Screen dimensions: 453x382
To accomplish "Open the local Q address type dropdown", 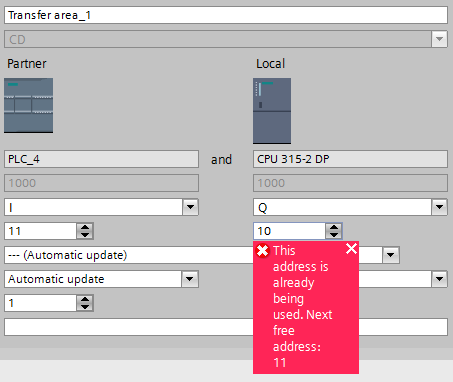I will [439, 207].
